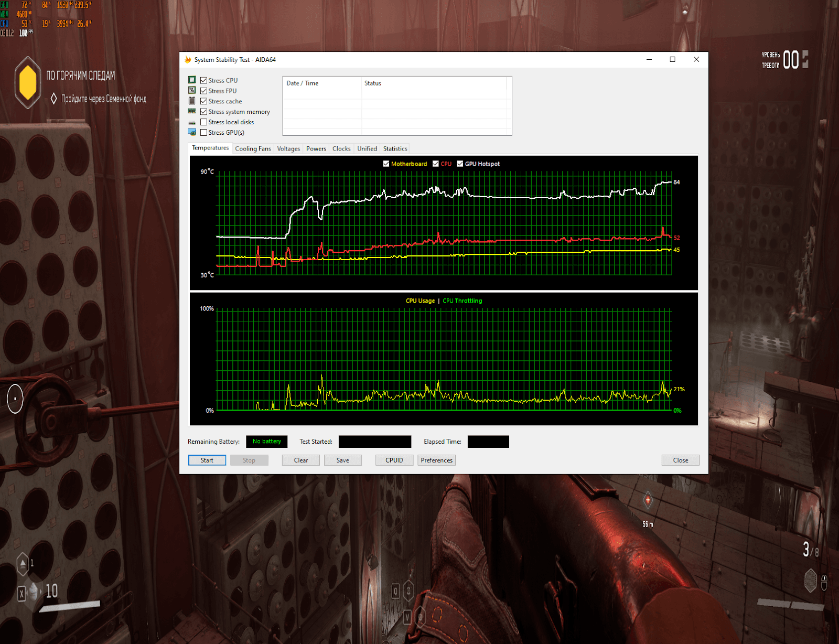839x644 pixels.
Task: Click the memory module icon beside Stress system memory
Action: 192,111
